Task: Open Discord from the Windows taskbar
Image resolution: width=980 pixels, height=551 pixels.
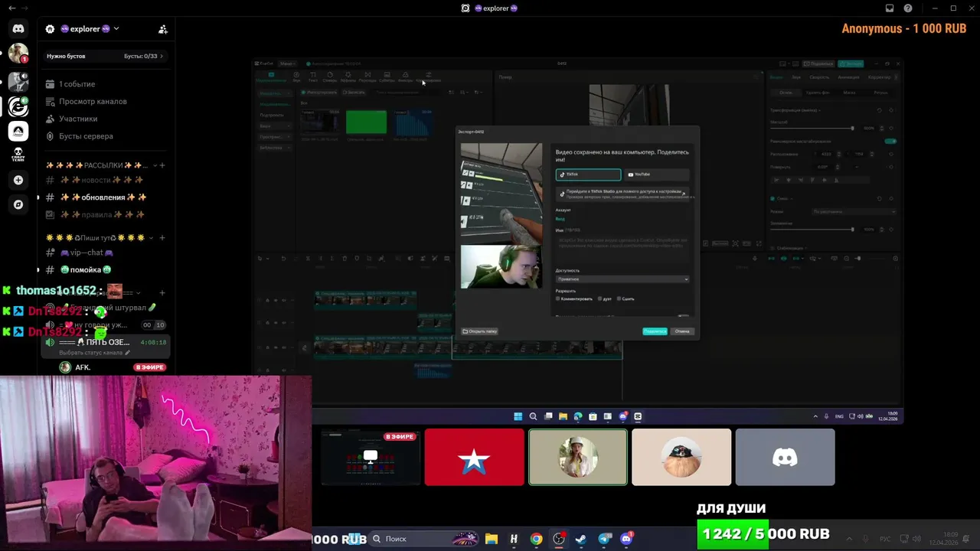Action: tap(626, 539)
